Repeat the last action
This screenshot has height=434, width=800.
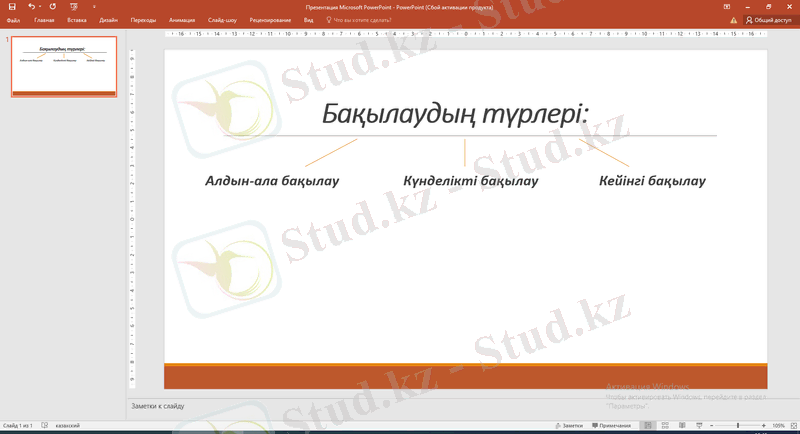[x=53, y=7]
